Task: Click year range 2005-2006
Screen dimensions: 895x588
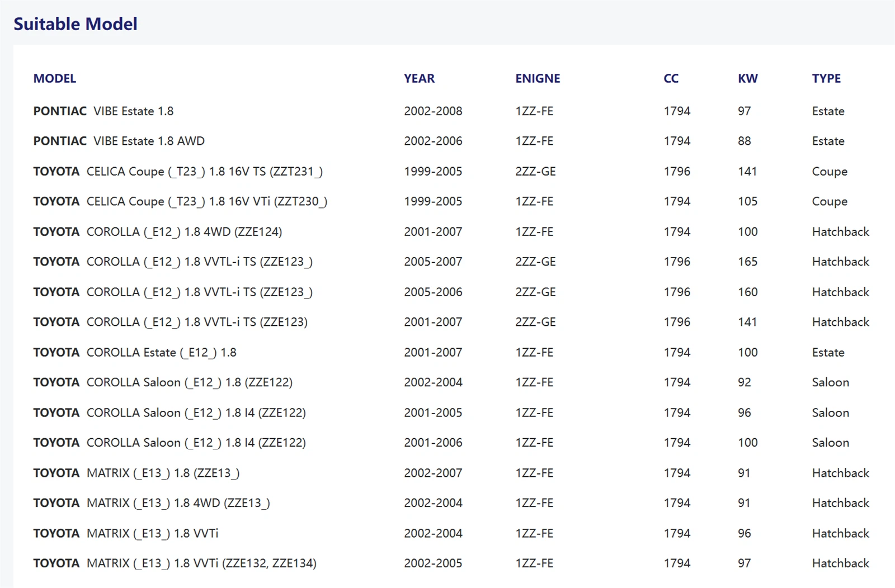Action: [x=433, y=292]
